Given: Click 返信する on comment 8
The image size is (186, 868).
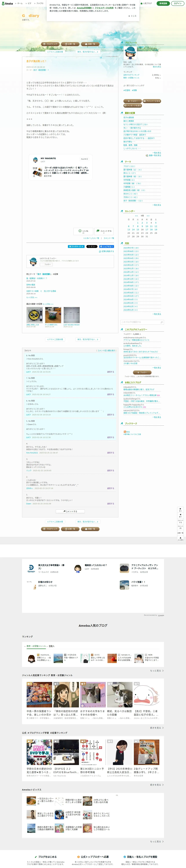Looking at the screenshot, I should [x=111, y=372].
